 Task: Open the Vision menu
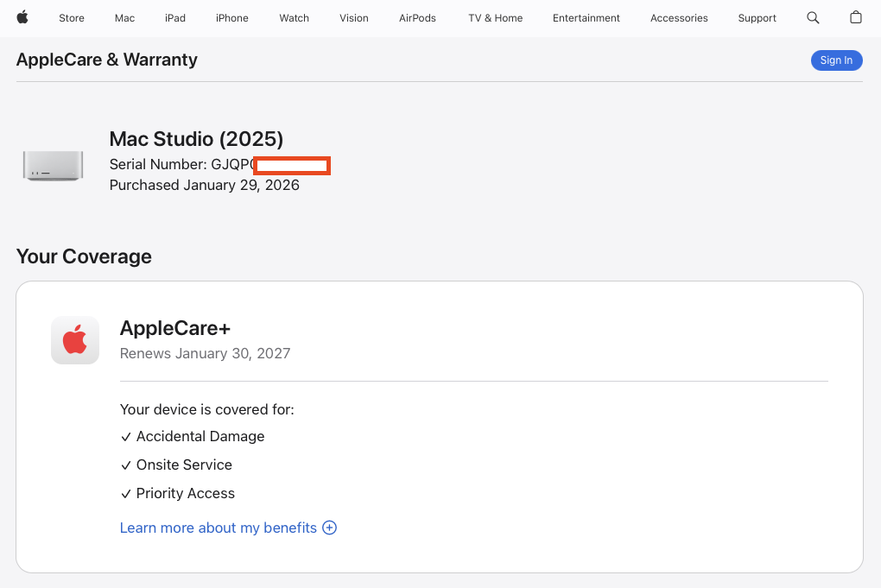pyautogui.click(x=354, y=18)
